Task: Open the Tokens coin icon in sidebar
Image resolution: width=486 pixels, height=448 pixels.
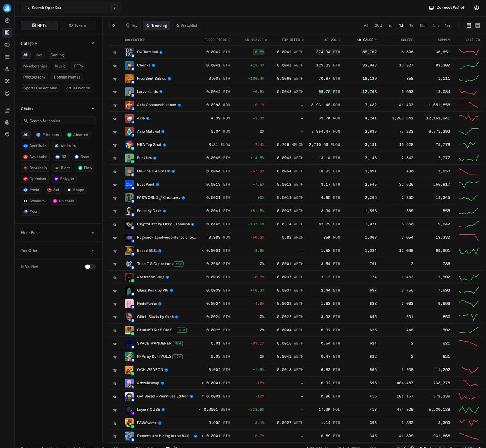Action: pyautogui.click(x=7, y=45)
